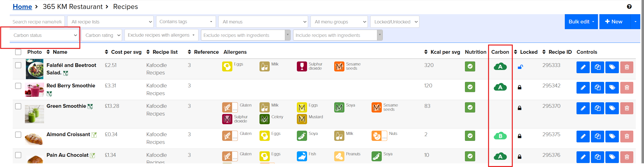Edit the Green Smoothie recipe
Screen dimensions: 644x167
(x=583, y=108)
